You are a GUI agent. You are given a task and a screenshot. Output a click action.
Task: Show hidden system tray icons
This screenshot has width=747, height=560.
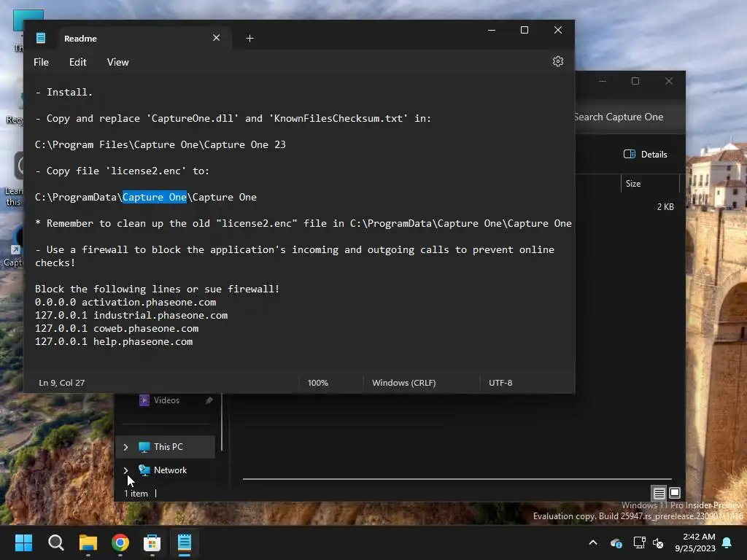[x=592, y=542]
